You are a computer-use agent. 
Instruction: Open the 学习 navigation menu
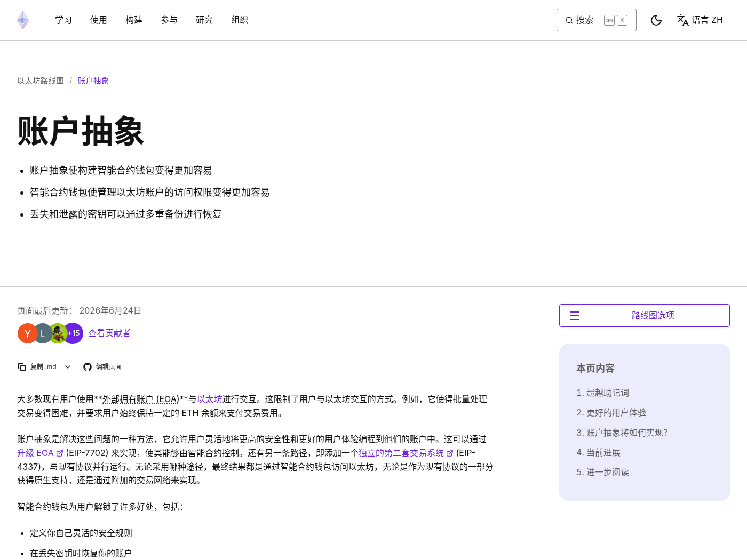tap(63, 20)
